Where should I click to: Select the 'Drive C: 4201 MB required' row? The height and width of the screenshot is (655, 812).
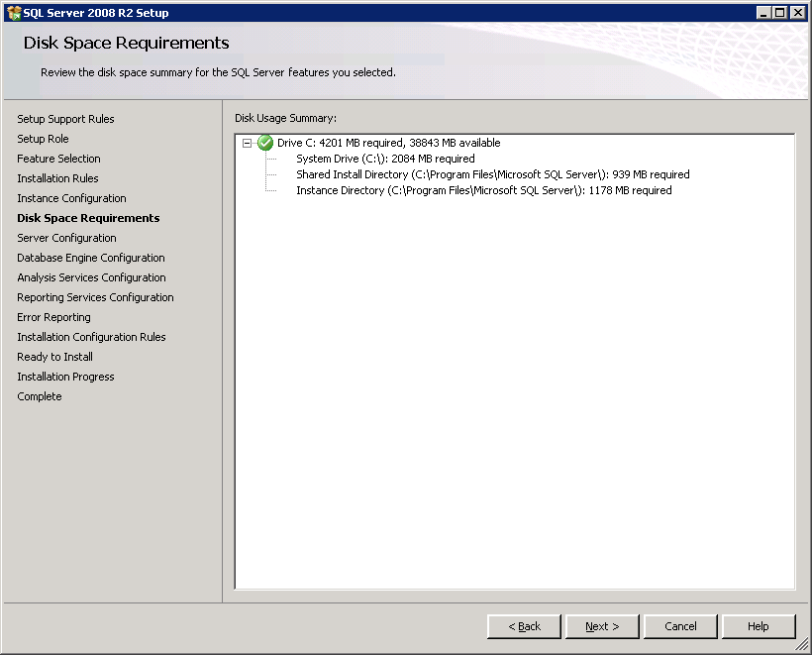pyautogui.click(x=389, y=143)
